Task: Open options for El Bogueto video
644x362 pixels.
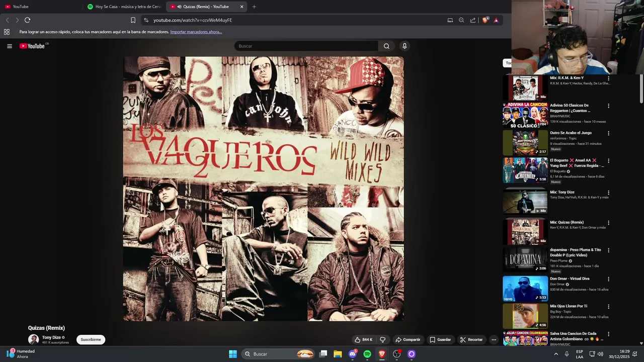Action: (608, 161)
